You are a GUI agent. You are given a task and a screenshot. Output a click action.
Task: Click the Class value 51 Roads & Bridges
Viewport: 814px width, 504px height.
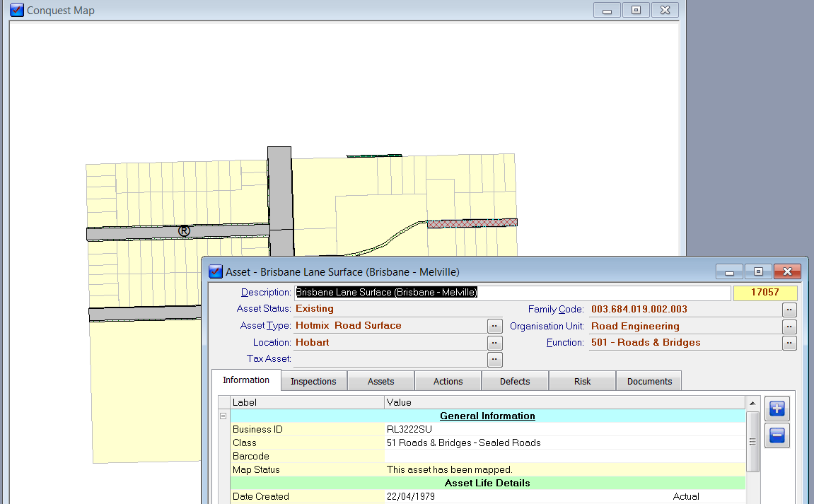[464, 443]
